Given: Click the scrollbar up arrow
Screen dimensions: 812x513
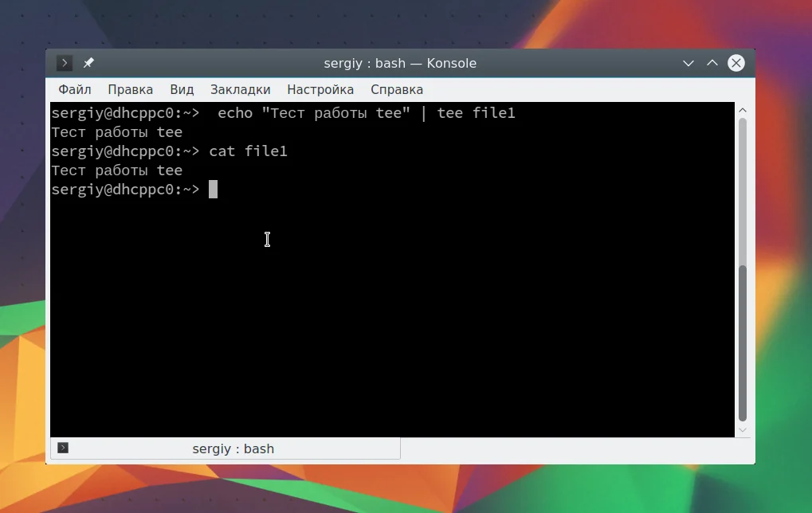Looking at the screenshot, I should tap(743, 110).
